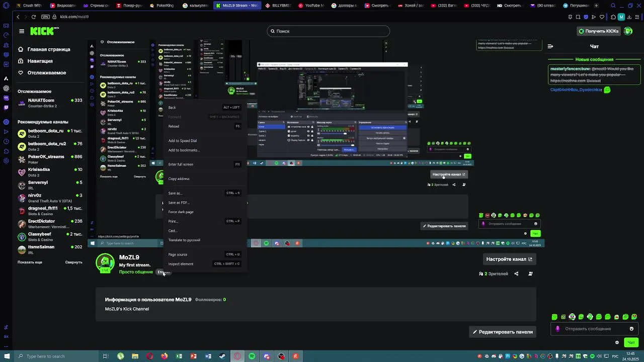The image size is (644, 362).
Task: Open Steam from the Windows taskbar
Action: click(x=222, y=356)
